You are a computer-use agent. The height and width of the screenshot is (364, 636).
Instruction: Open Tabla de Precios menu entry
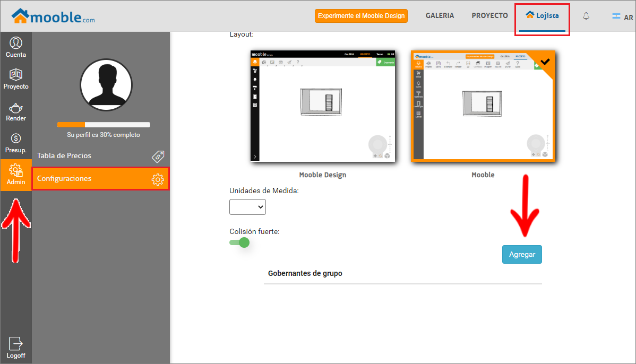click(x=100, y=155)
